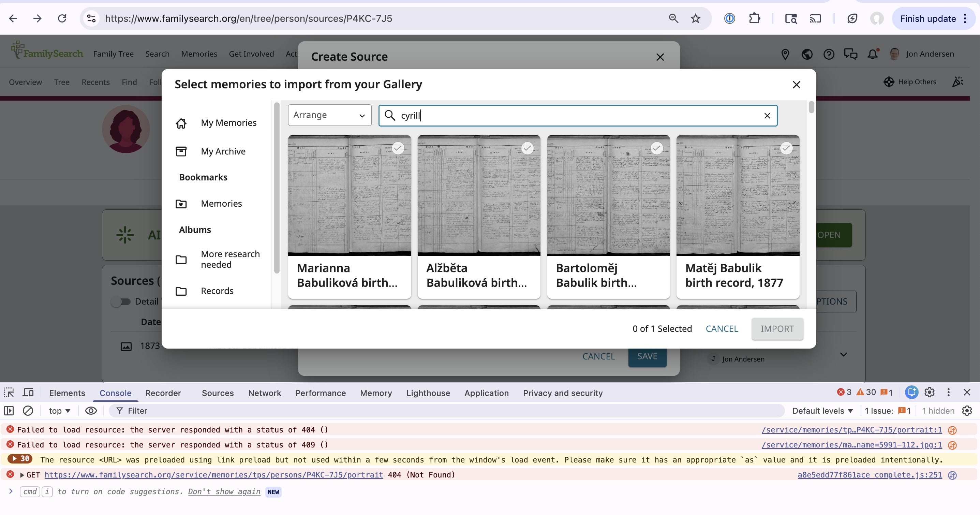Open the Arrange dropdown
The image size is (980, 515).
[329, 115]
